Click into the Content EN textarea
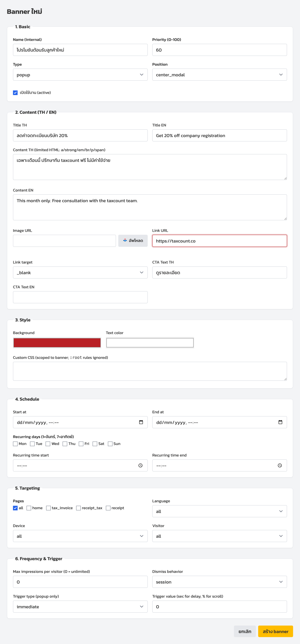The image size is (300, 644). coord(150,207)
